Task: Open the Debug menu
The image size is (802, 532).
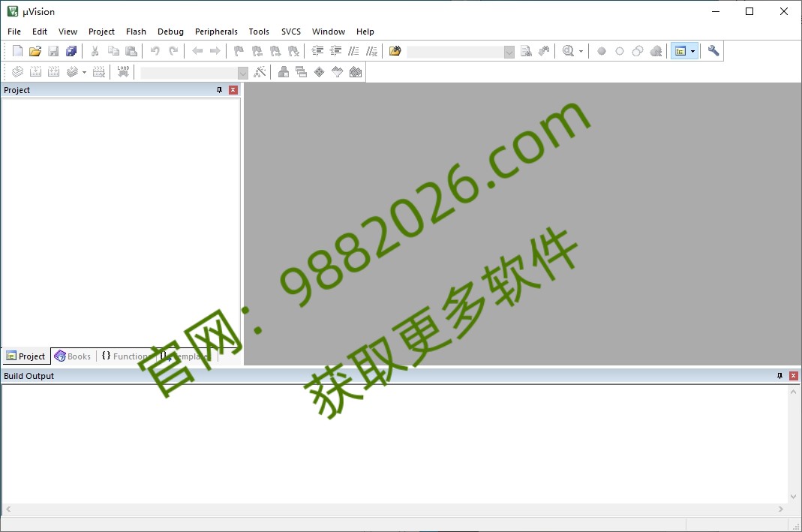Action: coord(170,32)
